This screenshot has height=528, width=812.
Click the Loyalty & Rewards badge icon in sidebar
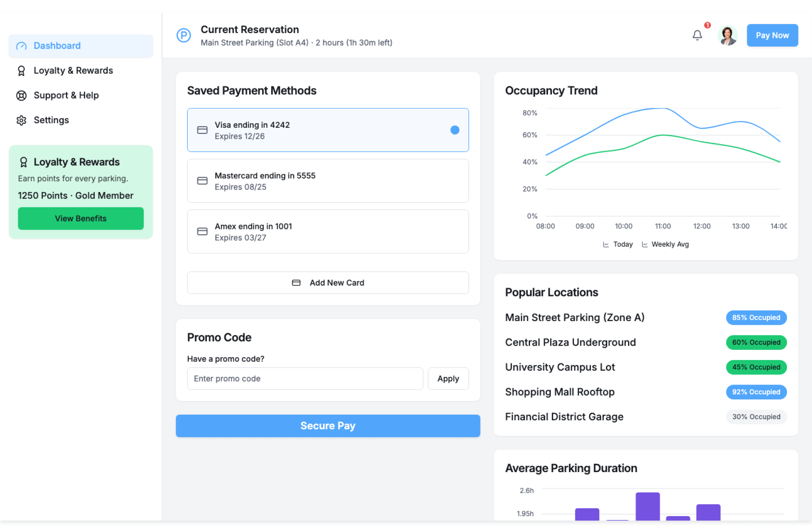pos(21,71)
